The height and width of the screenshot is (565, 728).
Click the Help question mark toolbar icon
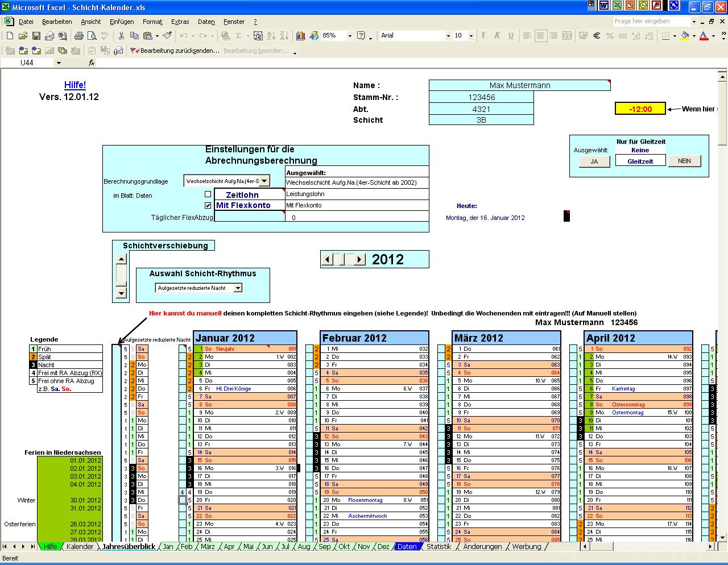(361, 35)
